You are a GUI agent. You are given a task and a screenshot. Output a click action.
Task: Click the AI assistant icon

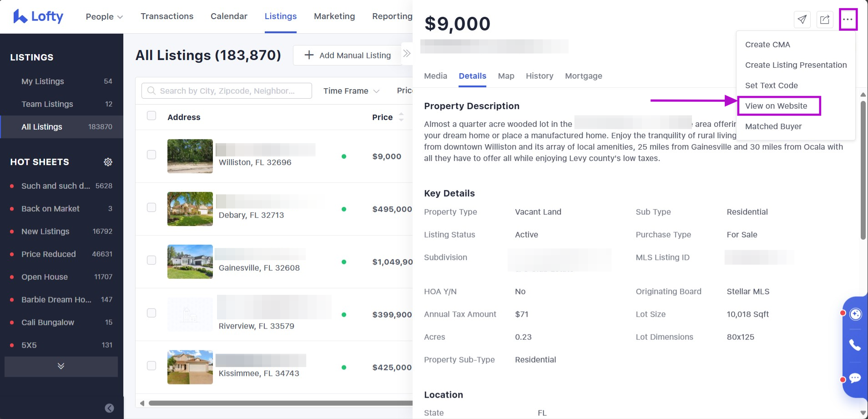point(855,314)
